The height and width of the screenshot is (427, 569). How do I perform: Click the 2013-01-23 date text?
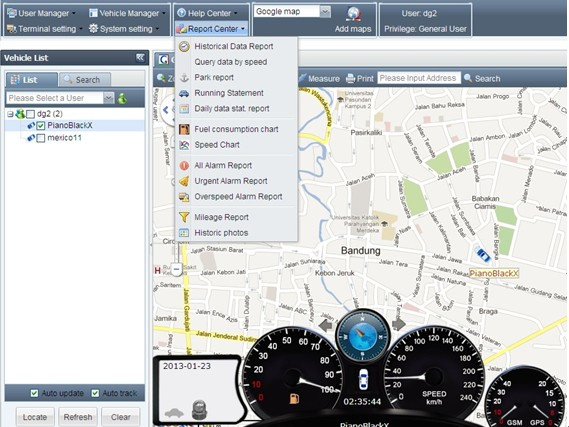click(x=187, y=366)
